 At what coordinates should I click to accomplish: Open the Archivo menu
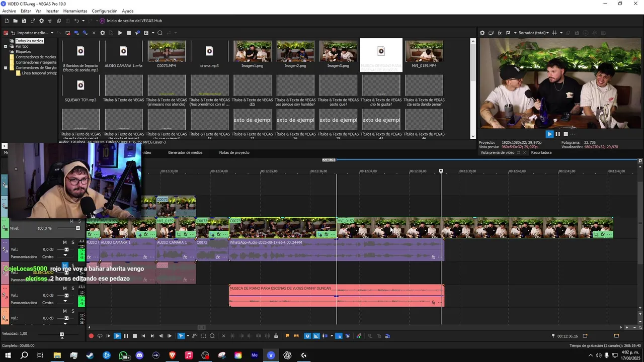point(9,11)
